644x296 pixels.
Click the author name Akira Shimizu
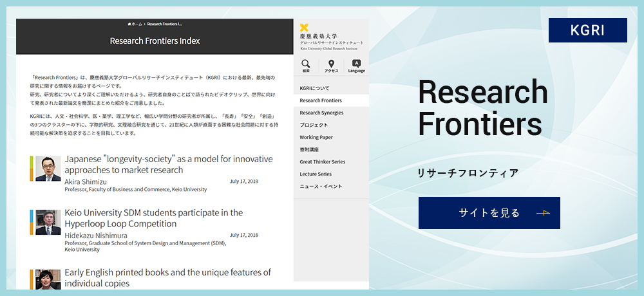[x=86, y=181]
